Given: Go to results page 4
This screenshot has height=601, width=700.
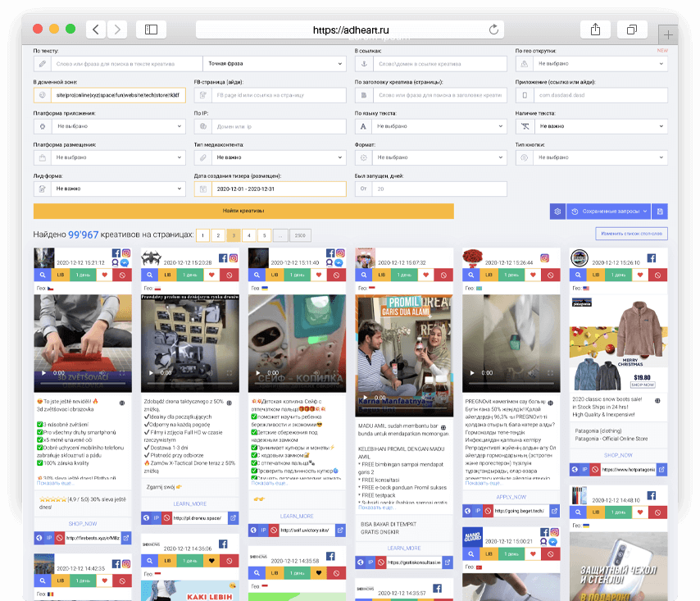Looking at the screenshot, I should click(249, 235).
